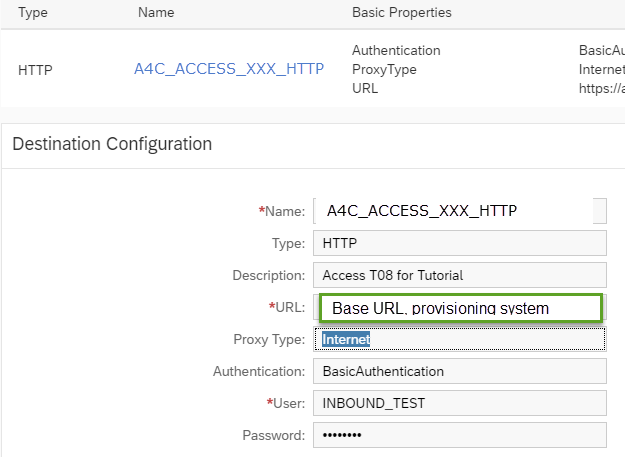This screenshot has width=625, height=457.
Task: Open the Type dropdown showing HTTP
Action: tap(459, 243)
